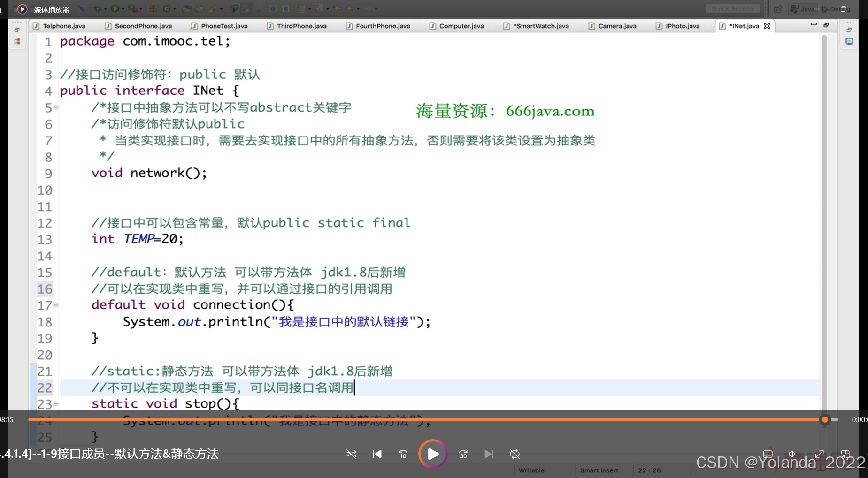Switch to the *SmartWatch.java tab
The width and height of the screenshot is (868, 478).
pyautogui.click(x=536, y=26)
